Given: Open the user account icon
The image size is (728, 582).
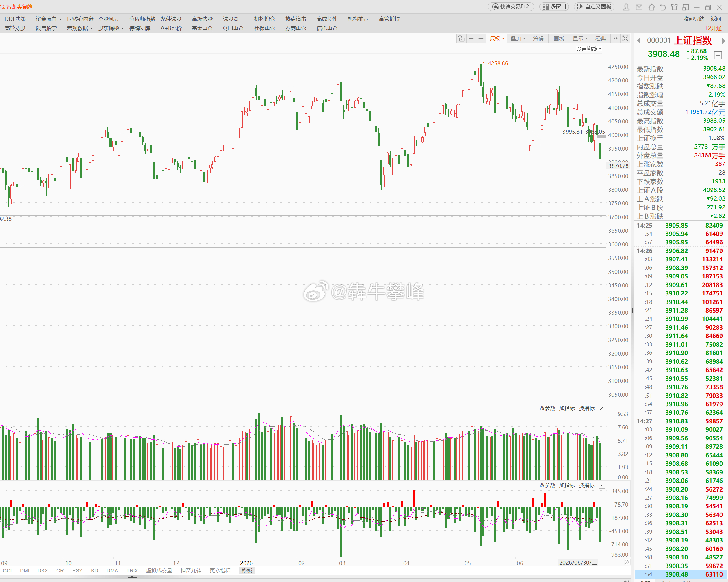Looking at the screenshot, I should pos(626,7).
